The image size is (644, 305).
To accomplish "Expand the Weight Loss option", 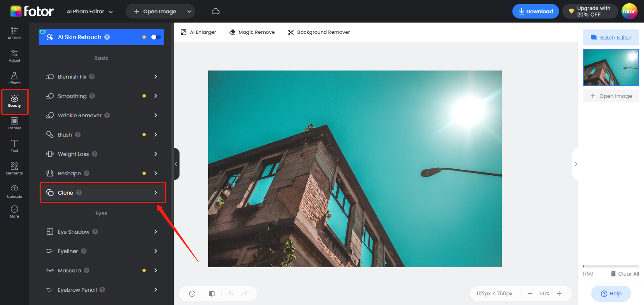I will [x=156, y=154].
